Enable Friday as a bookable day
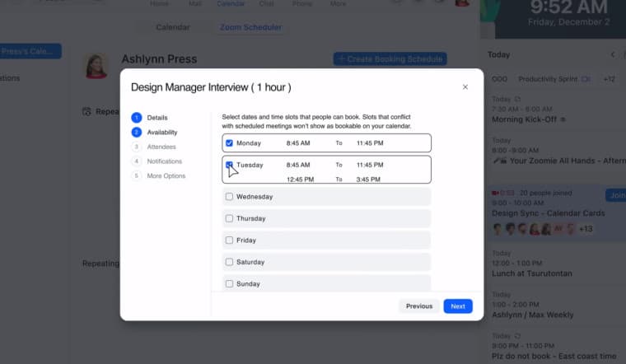The width and height of the screenshot is (626, 364). coord(229,240)
